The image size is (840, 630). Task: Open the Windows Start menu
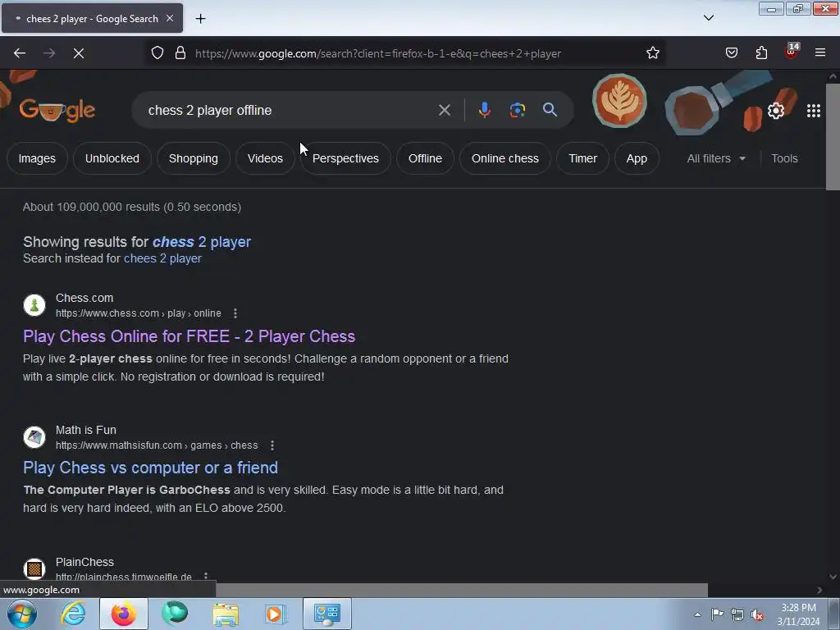pyautogui.click(x=22, y=614)
